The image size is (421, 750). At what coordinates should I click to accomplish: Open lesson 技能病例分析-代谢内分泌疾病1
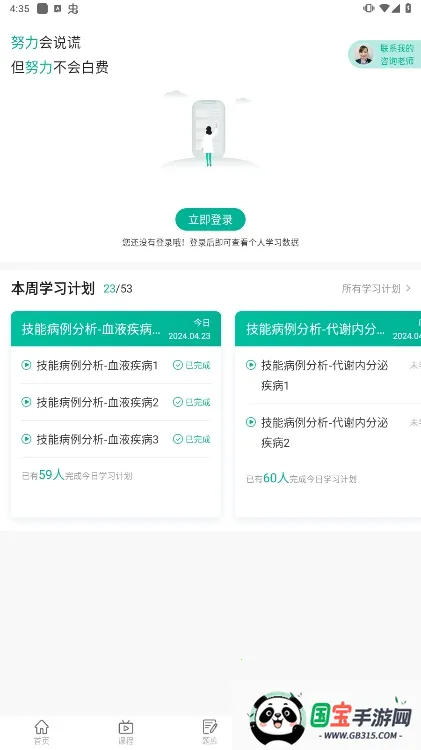click(x=324, y=375)
